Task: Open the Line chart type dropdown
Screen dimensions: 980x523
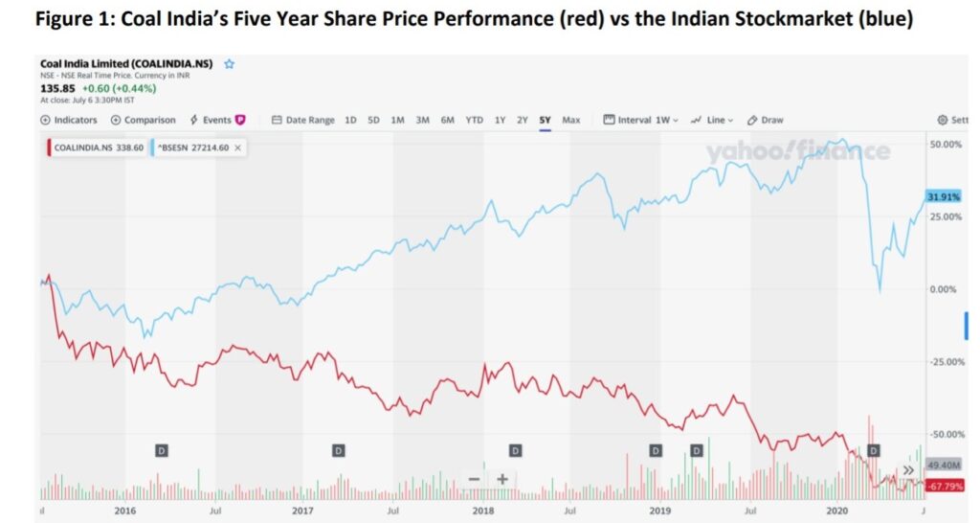Action: point(712,120)
